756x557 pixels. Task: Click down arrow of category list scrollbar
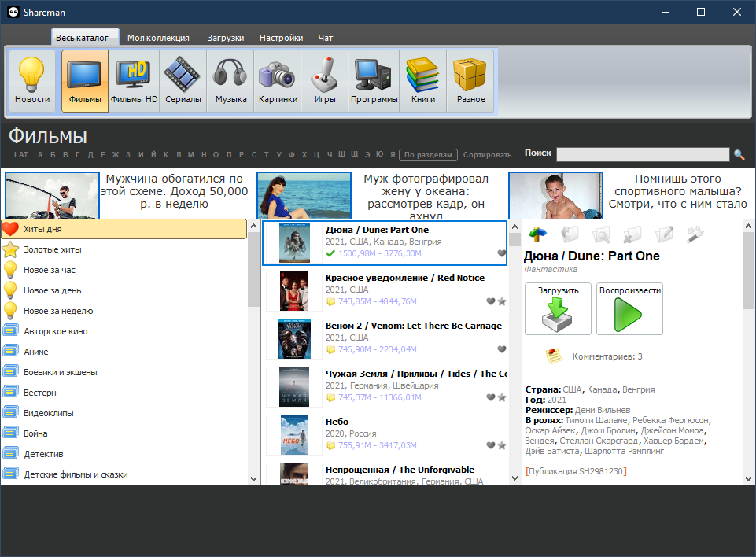(253, 479)
